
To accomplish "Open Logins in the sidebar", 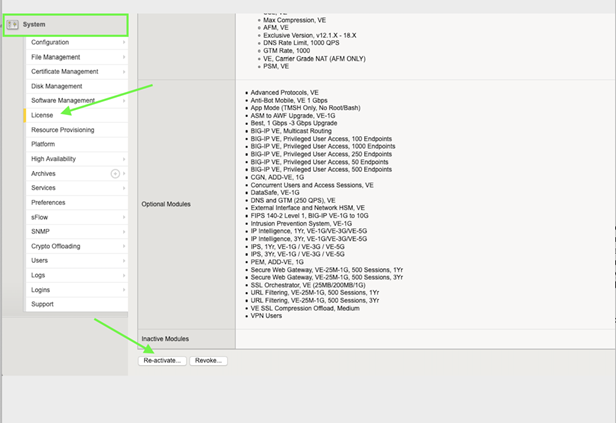I will tap(77, 289).
